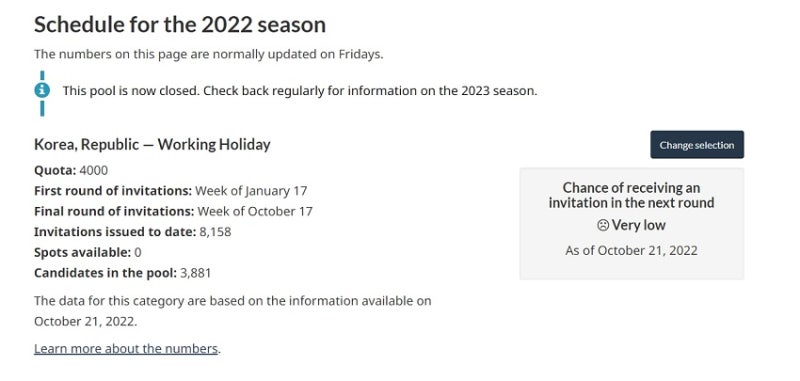The image size is (800, 381).
Task: Click the Spots available value
Action: [x=138, y=252]
